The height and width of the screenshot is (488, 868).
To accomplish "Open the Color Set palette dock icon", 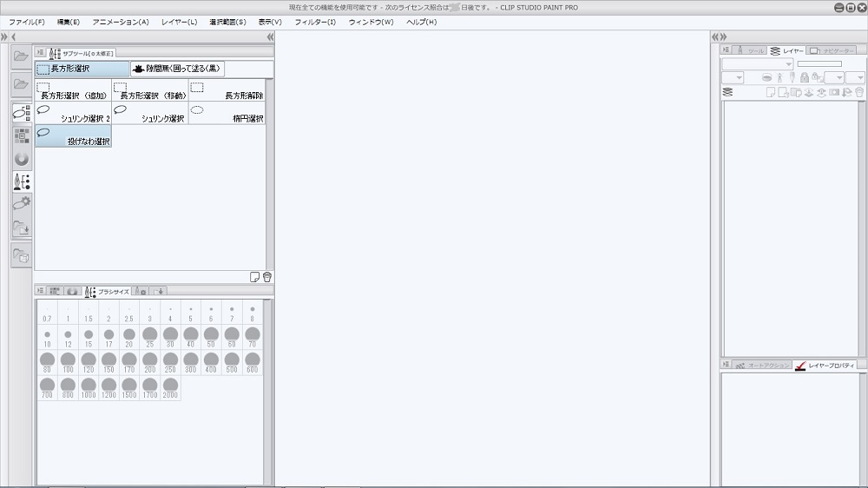I will (22, 135).
